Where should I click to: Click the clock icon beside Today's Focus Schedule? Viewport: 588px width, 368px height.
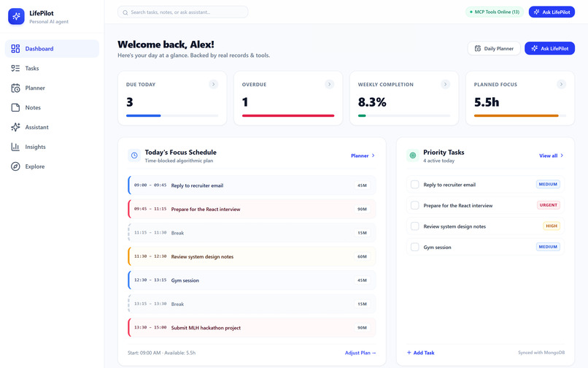point(134,155)
